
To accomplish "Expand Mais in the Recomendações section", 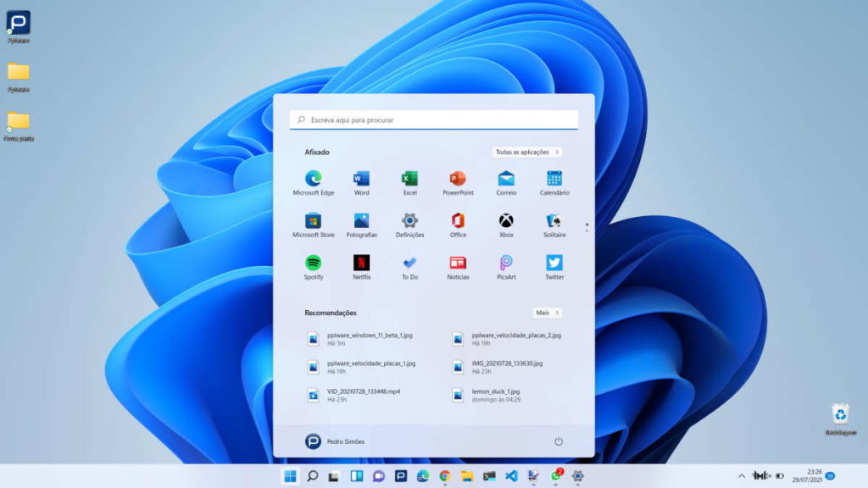I will (x=546, y=312).
